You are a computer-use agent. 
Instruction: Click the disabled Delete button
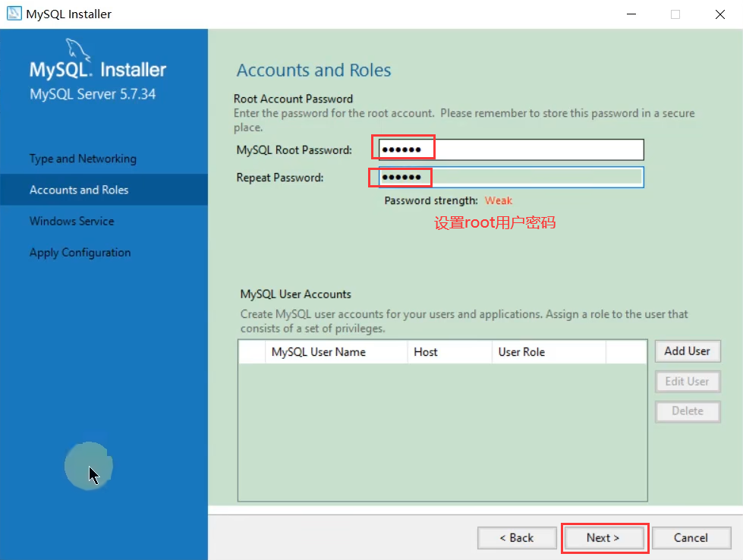point(688,411)
